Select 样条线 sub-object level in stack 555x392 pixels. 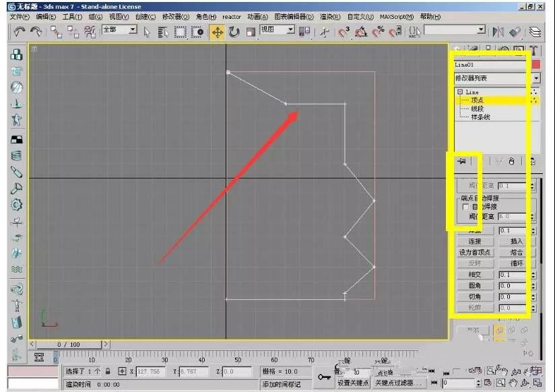[480, 117]
